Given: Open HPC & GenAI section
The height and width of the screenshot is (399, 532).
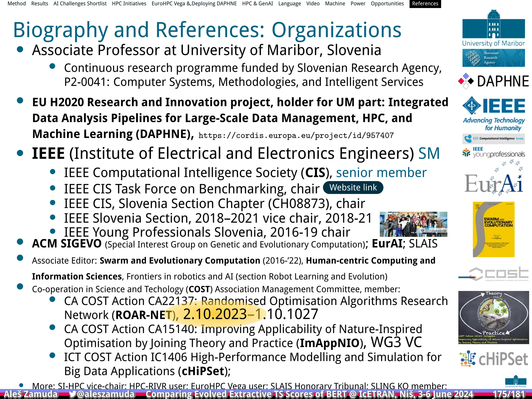Looking at the screenshot, I should coord(257,4).
